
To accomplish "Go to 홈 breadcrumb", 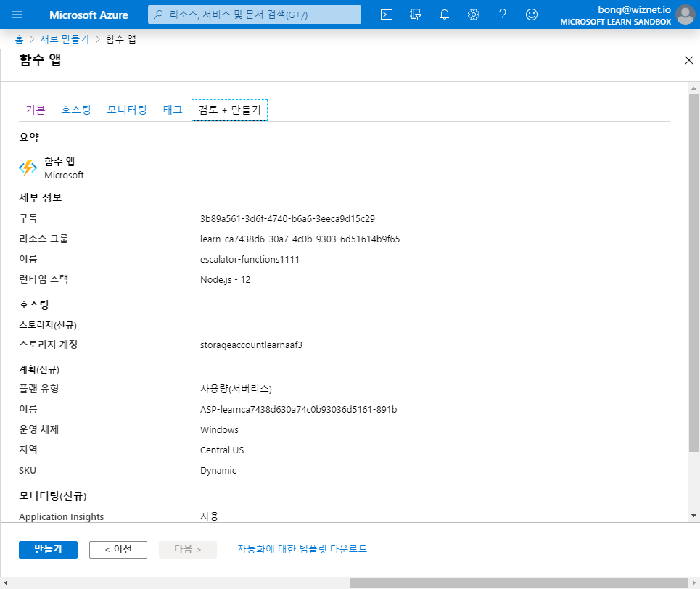I will (x=19, y=39).
